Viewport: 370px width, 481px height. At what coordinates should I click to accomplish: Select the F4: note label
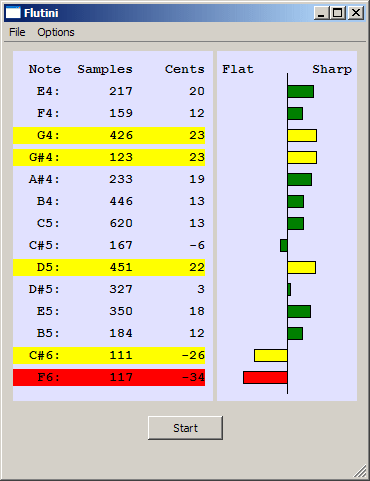(x=48, y=113)
